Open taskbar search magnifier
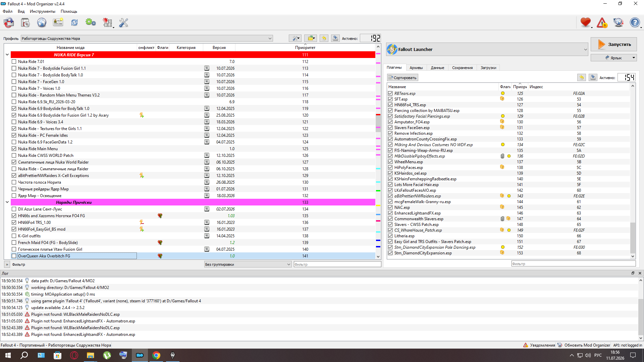 point(24,355)
